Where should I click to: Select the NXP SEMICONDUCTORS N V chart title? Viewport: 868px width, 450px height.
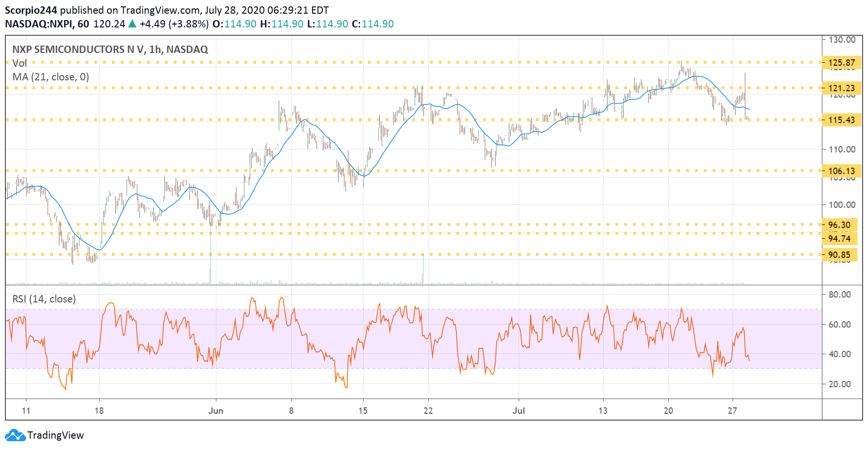110,49
